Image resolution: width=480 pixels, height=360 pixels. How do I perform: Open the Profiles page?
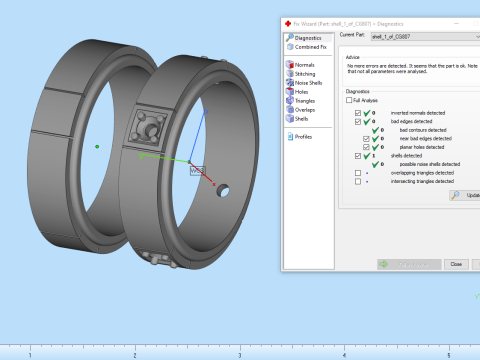303,137
